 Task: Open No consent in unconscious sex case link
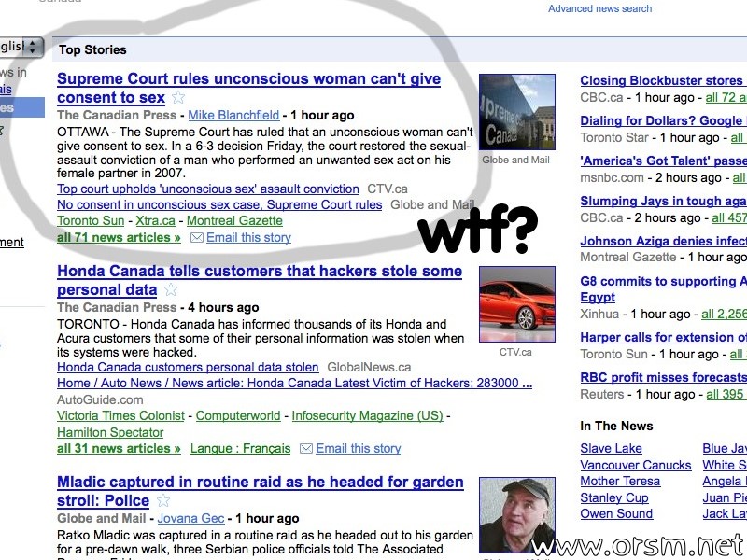[x=219, y=204]
